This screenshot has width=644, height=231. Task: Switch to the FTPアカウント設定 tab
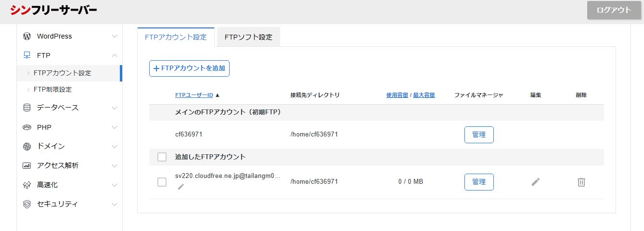[x=176, y=37]
